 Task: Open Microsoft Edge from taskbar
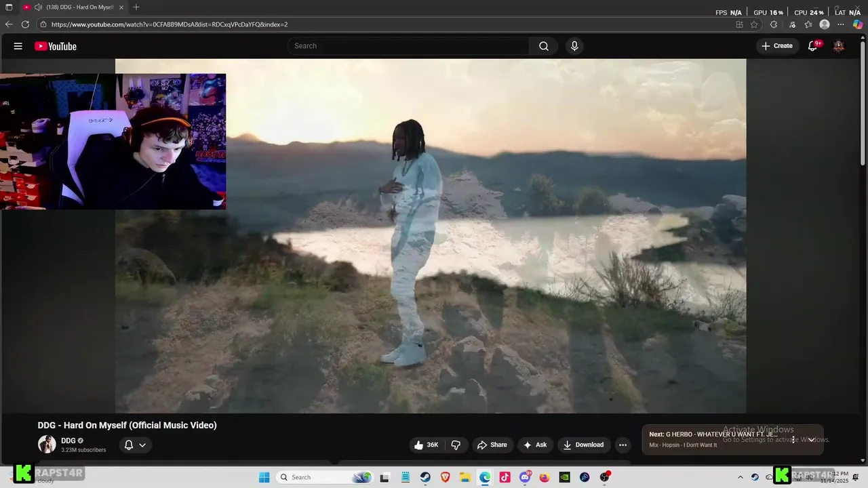pos(485,477)
